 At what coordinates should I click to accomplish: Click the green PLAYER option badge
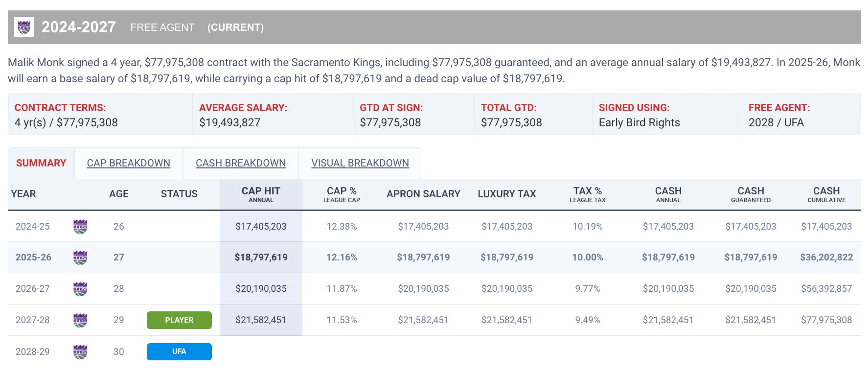179,320
